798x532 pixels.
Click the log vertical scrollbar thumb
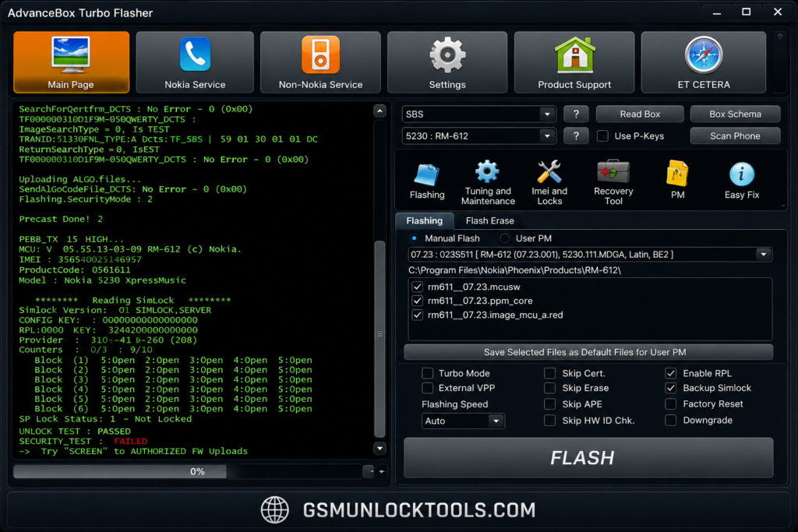point(380,339)
